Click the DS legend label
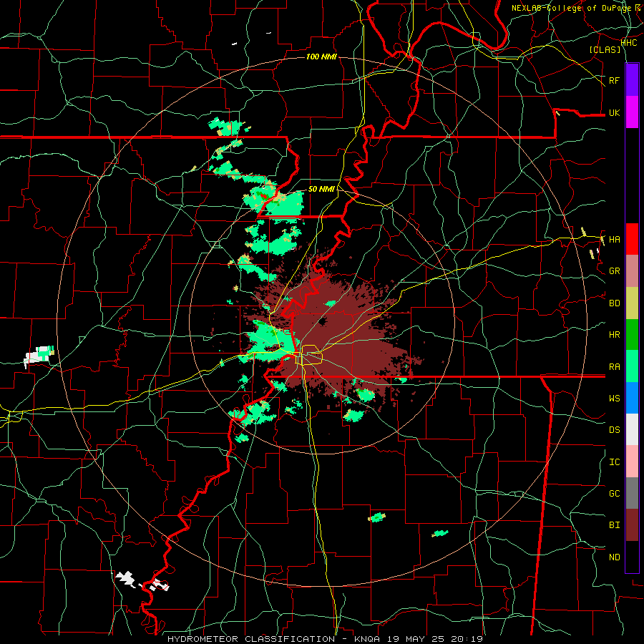Screen dimensions: 644x644 point(614,429)
